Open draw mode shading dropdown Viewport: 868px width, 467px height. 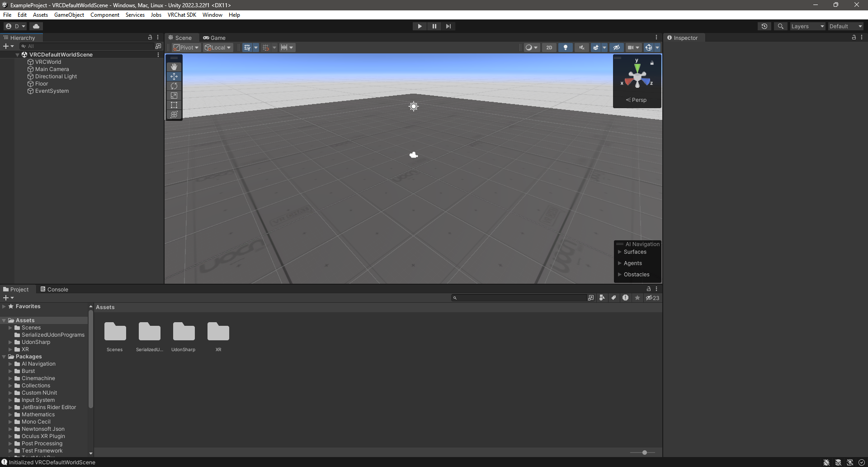(x=532, y=48)
